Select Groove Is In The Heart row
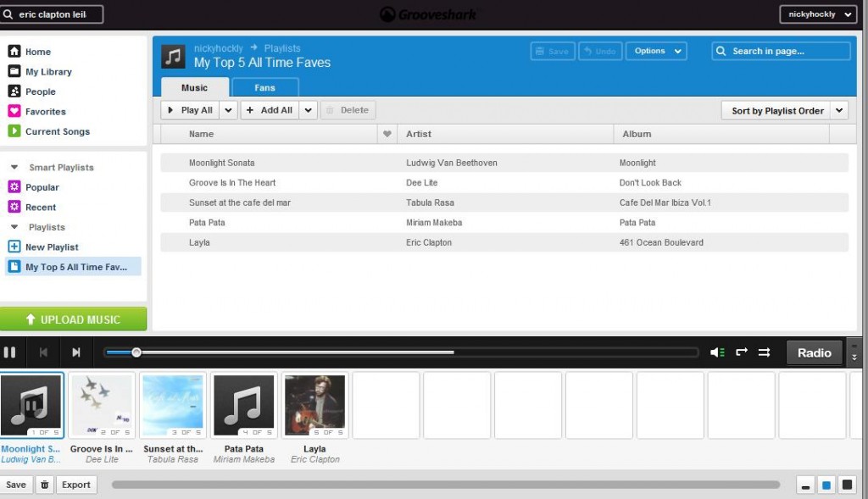Screen dimensions: 868x499 point(504,182)
